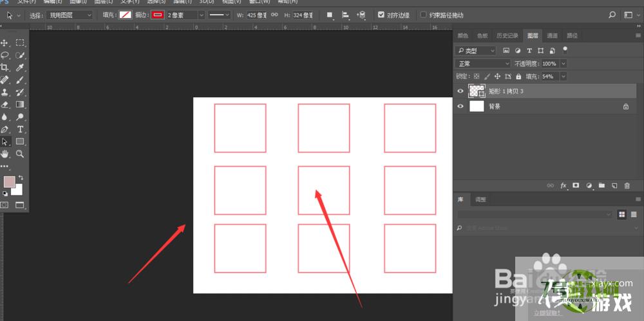Enable the 约束路径拖动 checkbox

[x=424, y=15]
